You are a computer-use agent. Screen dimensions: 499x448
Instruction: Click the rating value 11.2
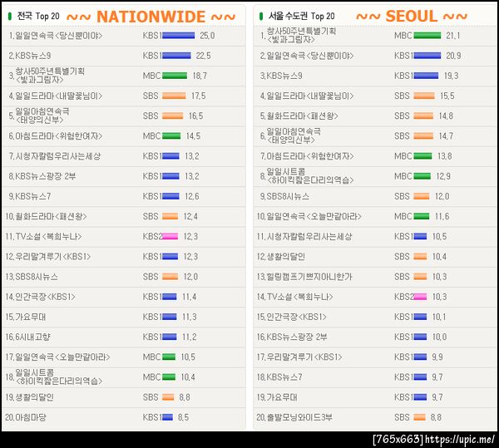click(190, 337)
